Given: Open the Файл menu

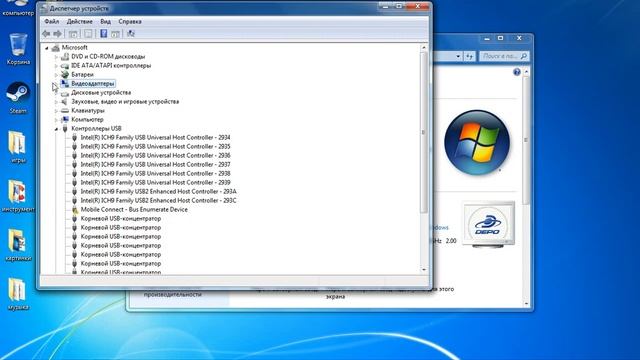Looking at the screenshot, I should click(x=52, y=22).
